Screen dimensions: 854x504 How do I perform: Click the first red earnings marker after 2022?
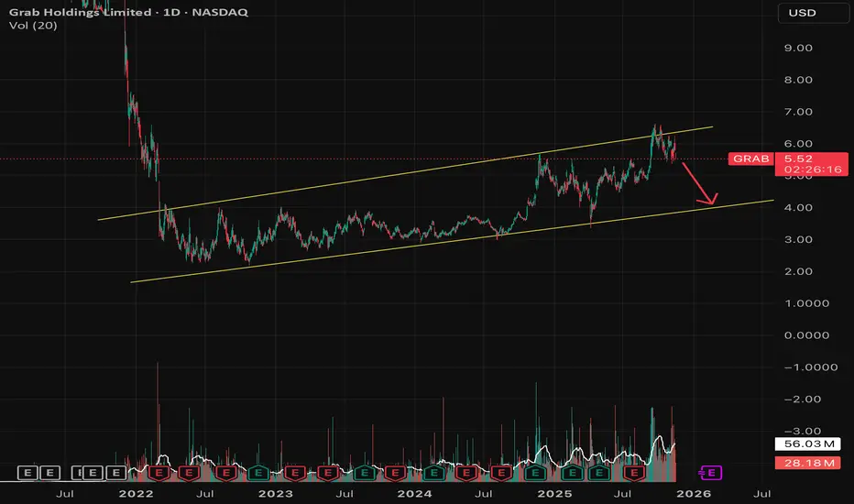tap(159, 473)
